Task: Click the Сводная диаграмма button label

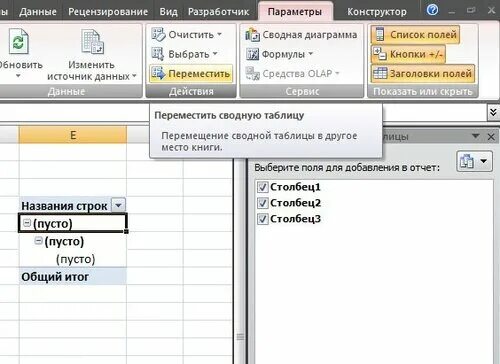Action: point(310,35)
